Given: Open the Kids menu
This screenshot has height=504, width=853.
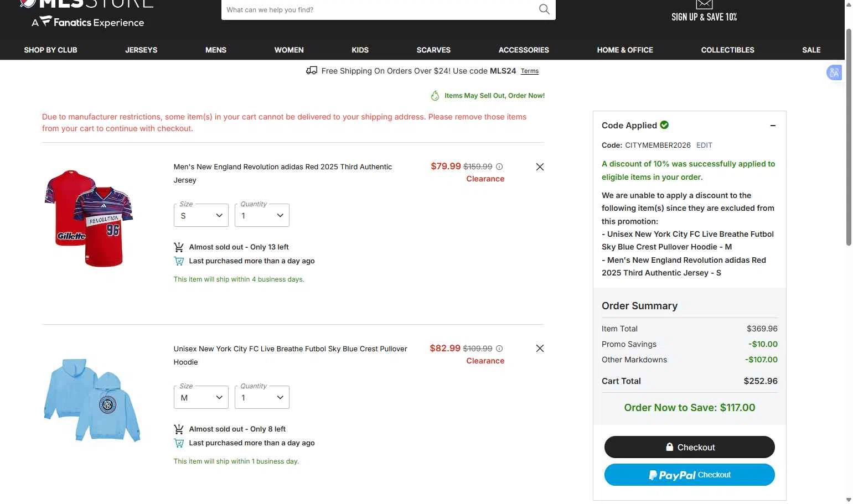Looking at the screenshot, I should (x=360, y=50).
